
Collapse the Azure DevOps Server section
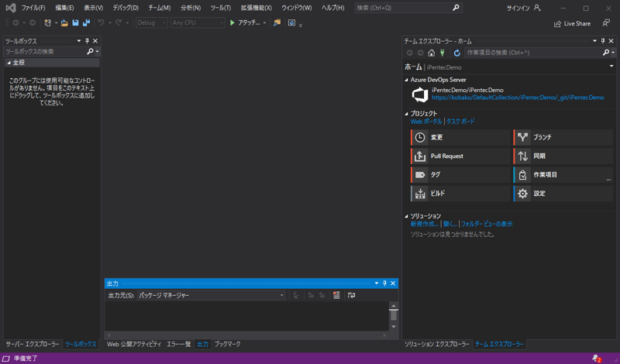[x=406, y=80]
